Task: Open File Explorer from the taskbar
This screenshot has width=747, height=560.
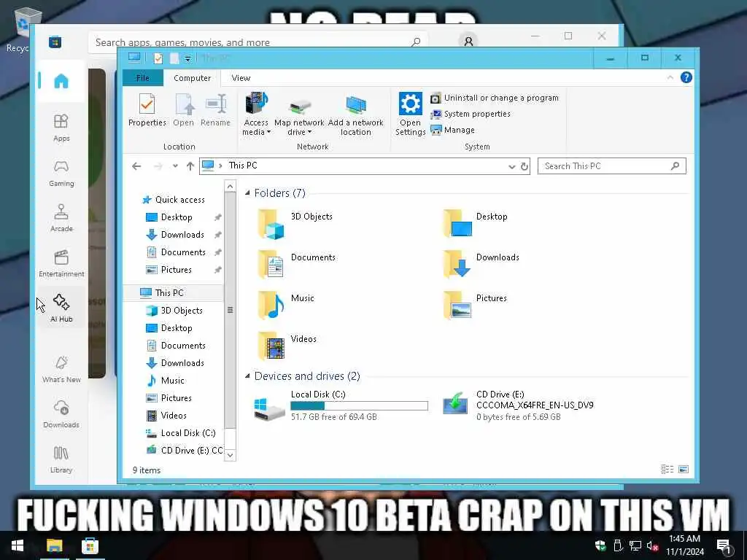Action: (54, 545)
